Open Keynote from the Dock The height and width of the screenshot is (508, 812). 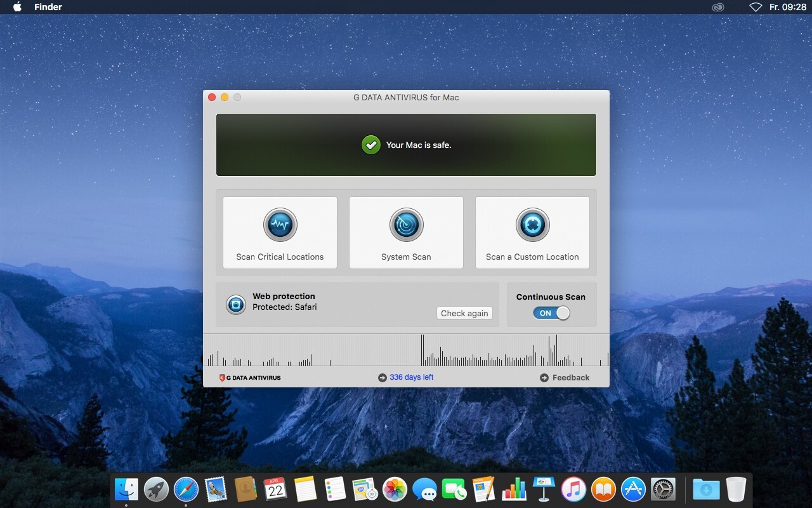(x=544, y=490)
